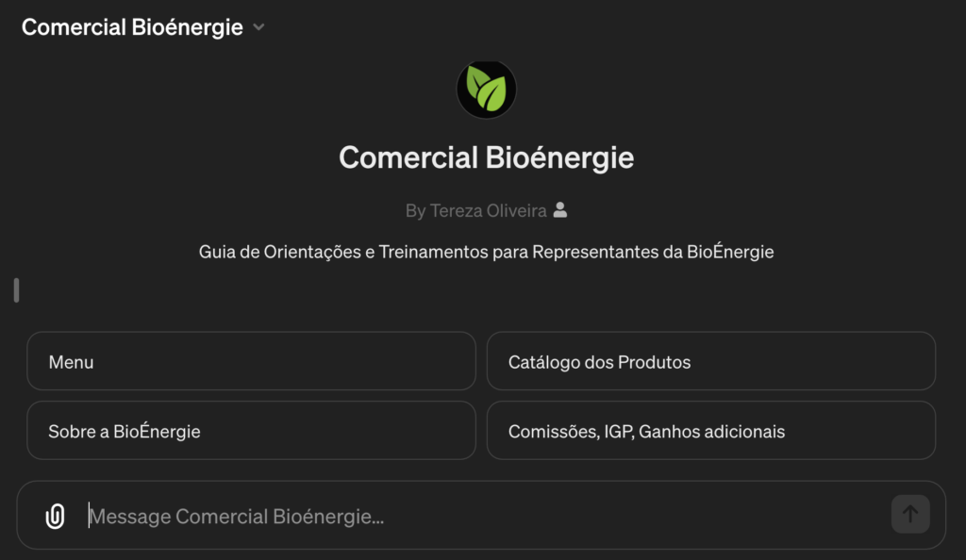The width and height of the screenshot is (966, 560).
Task: Focus the Message Comercial Bioénergie input
Action: coord(472,516)
